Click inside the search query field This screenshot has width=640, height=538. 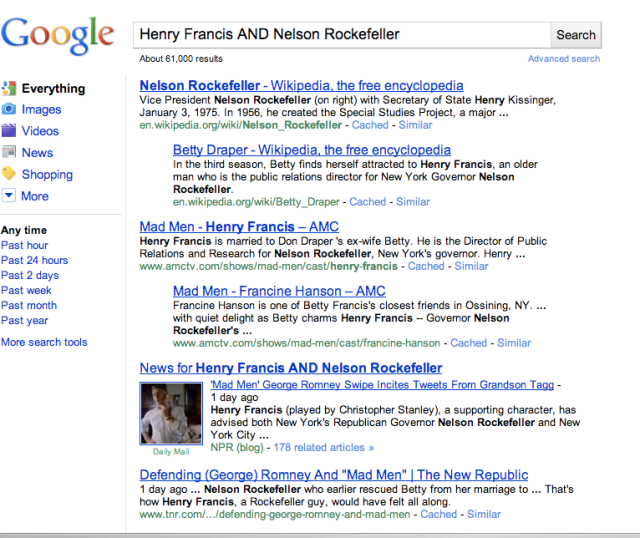[340, 34]
